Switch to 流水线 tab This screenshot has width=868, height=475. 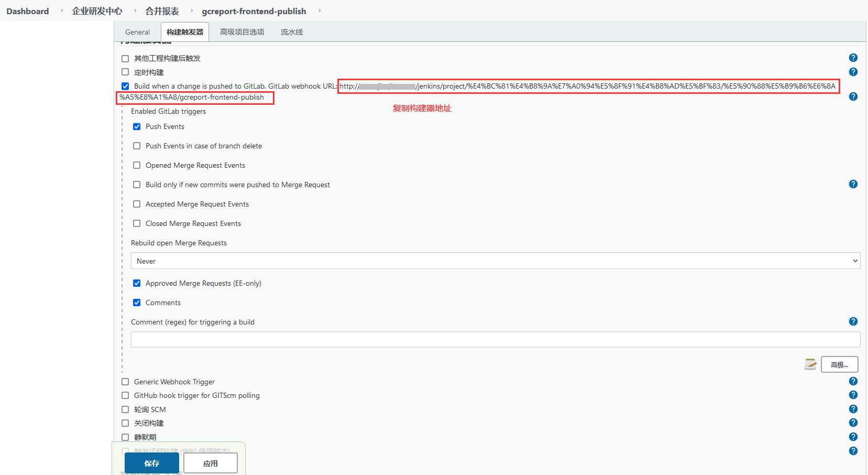tap(292, 32)
